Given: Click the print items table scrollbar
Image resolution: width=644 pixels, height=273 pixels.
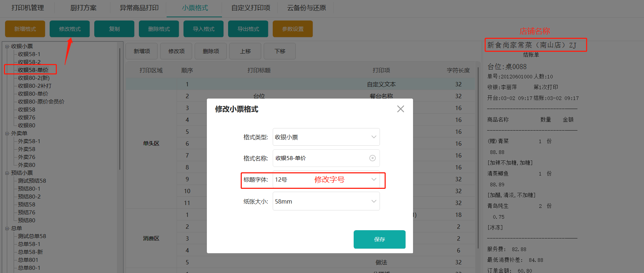Looking at the screenshot, I should click(478, 158).
